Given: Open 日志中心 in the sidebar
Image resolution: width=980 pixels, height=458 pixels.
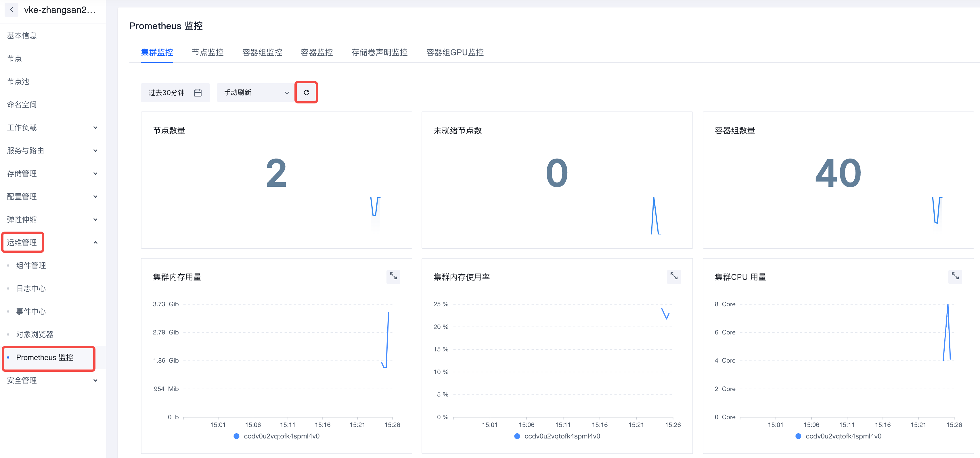Looking at the screenshot, I should tap(31, 288).
